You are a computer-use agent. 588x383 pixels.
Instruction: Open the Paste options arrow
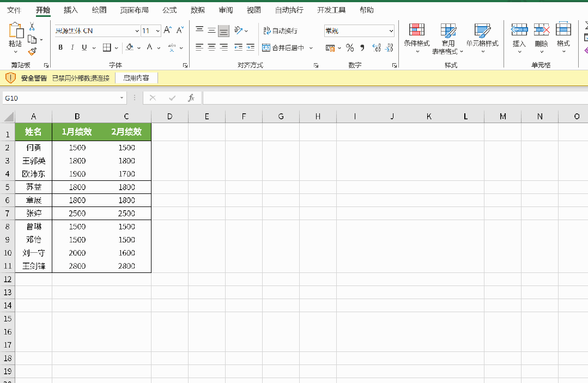click(x=16, y=52)
